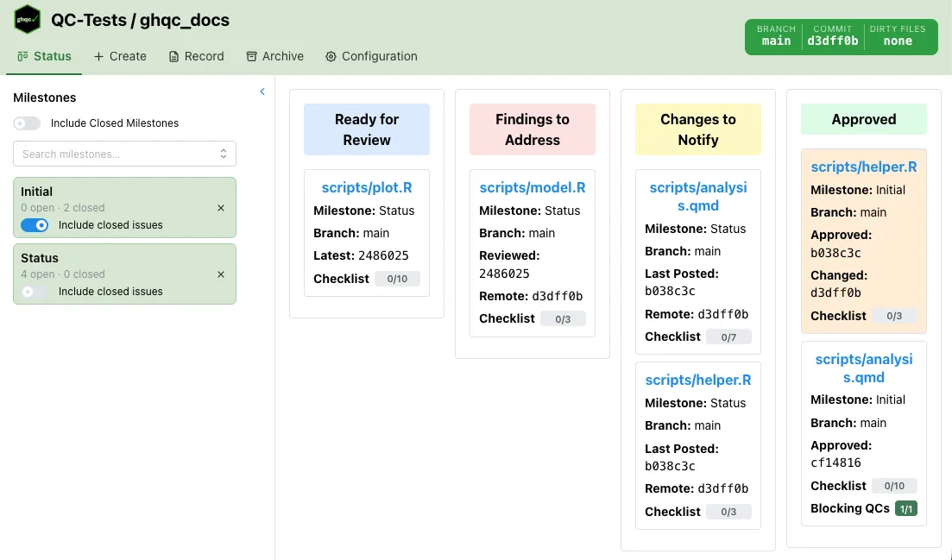This screenshot has width=952, height=560.
Task: Open the Configuration tab
Action: point(371,56)
